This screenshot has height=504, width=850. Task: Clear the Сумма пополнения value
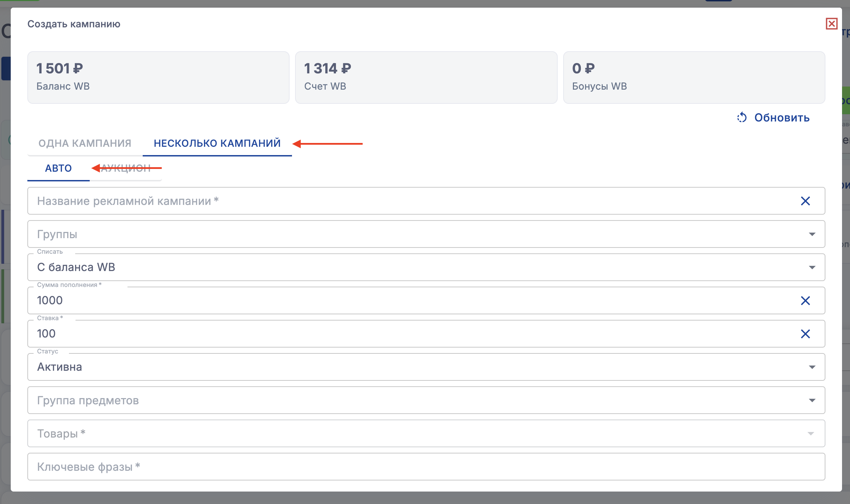click(805, 300)
